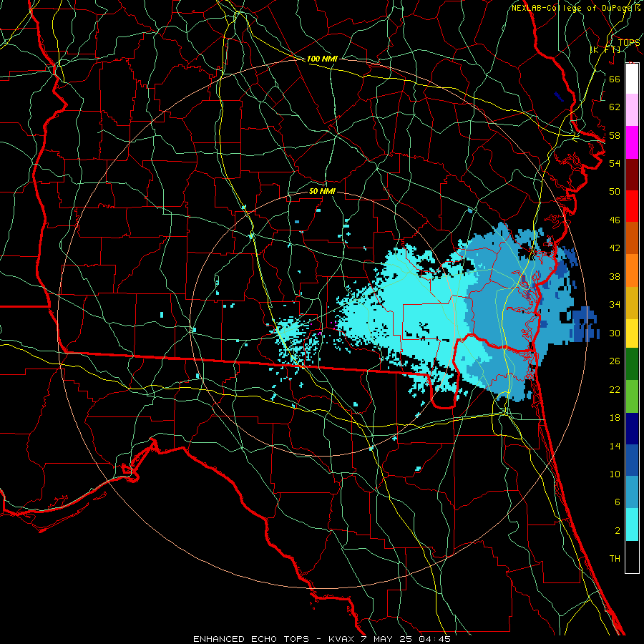Click the '2' legend value

[617, 531]
